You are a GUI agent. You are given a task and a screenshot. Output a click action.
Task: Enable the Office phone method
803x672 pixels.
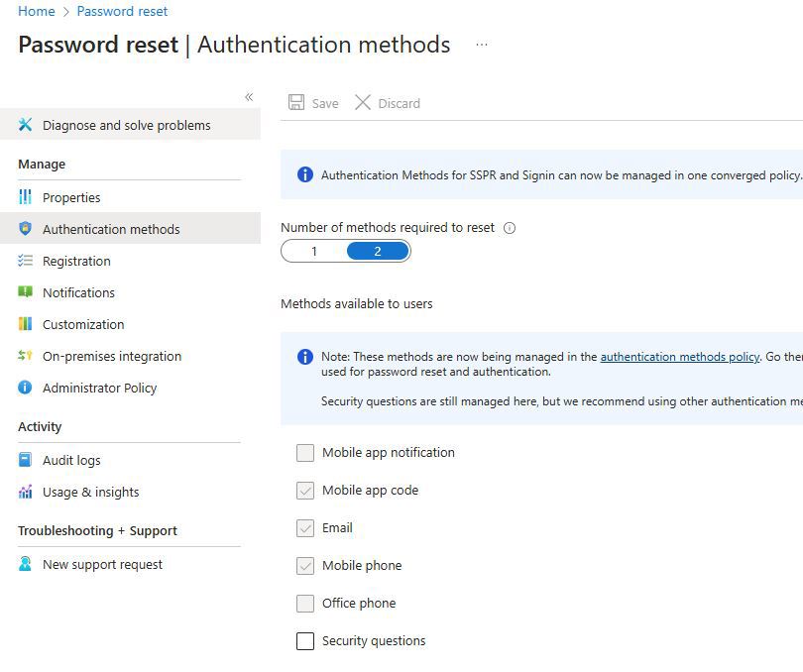pyautogui.click(x=305, y=604)
